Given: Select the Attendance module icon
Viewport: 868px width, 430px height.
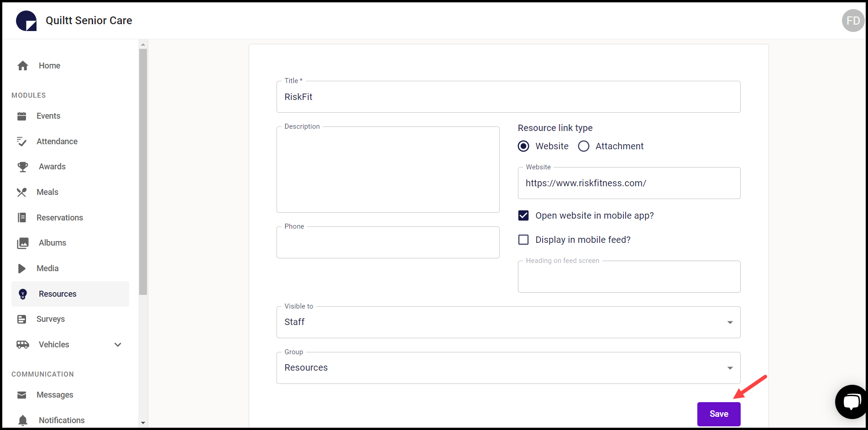Looking at the screenshot, I should click(22, 142).
